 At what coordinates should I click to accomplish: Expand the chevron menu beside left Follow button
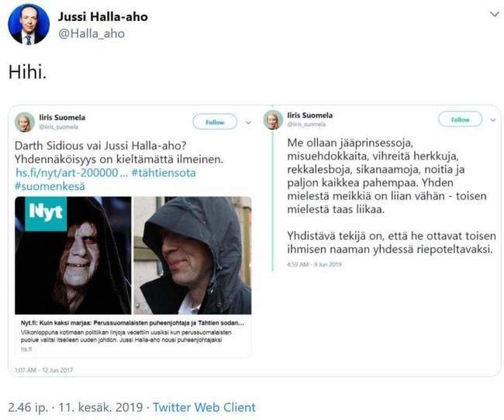tap(248, 122)
